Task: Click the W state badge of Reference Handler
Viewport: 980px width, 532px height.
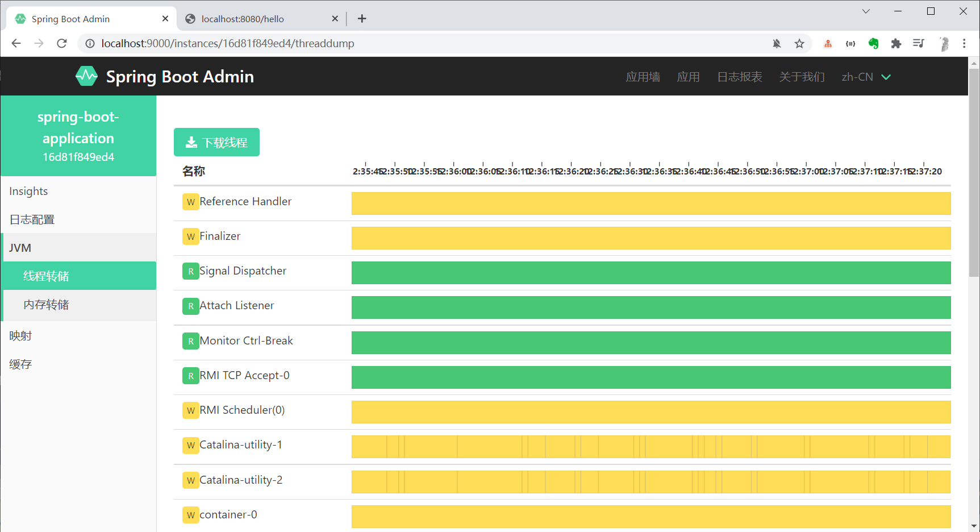Action: coord(190,202)
